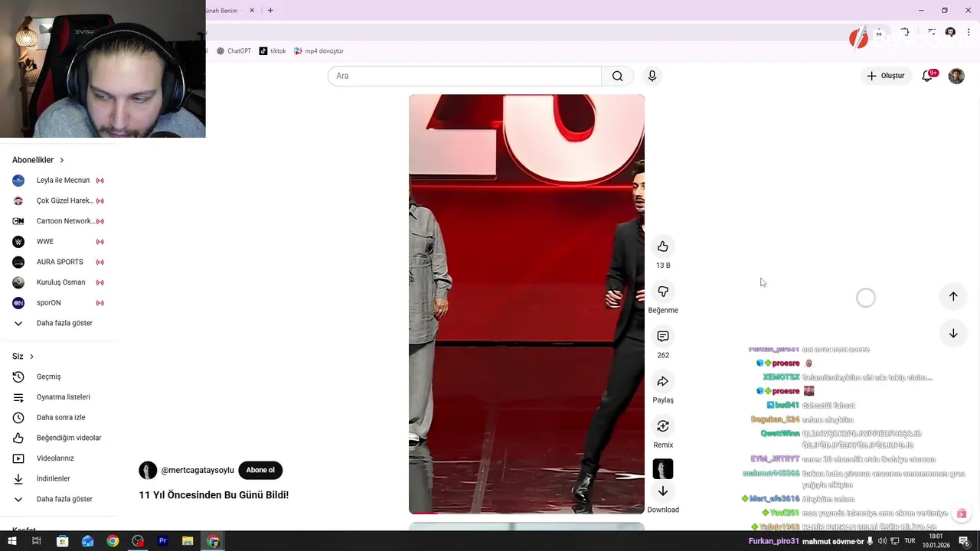Image resolution: width=980 pixels, height=551 pixels.
Task: Open Leyla ile Mecnun subscription
Action: tap(58, 181)
